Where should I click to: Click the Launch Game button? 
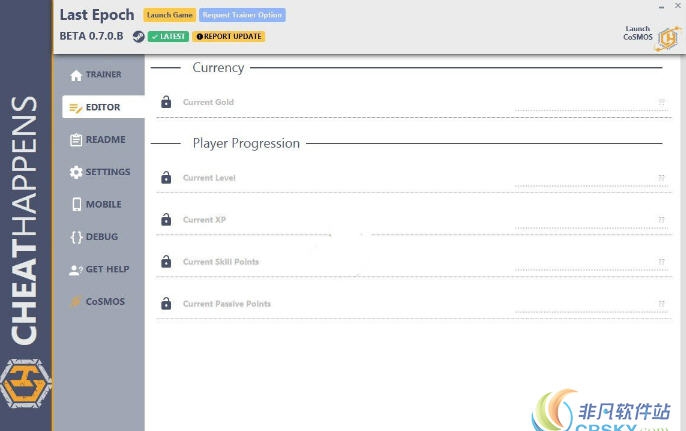tap(169, 15)
